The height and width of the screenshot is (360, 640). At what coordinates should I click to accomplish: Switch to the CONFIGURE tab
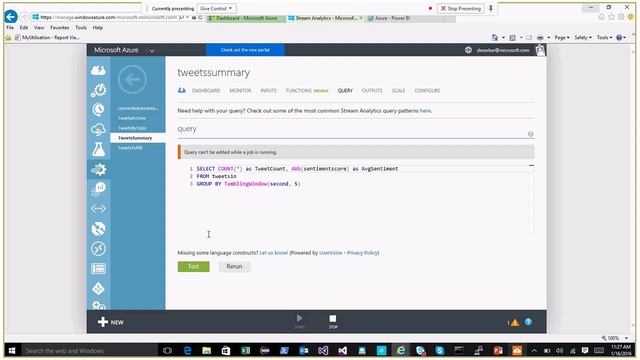pyautogui.click(x=427, y=91)
